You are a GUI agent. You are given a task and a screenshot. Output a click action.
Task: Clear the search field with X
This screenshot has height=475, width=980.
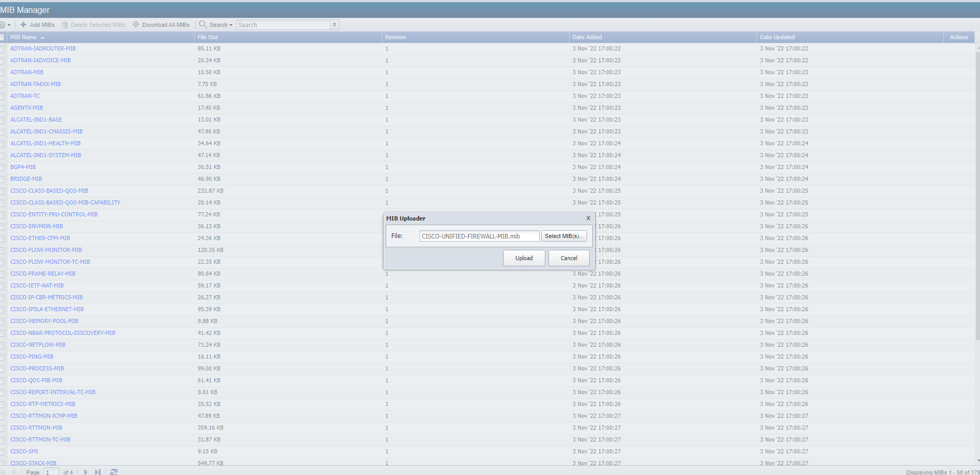[x=334, y=24]
